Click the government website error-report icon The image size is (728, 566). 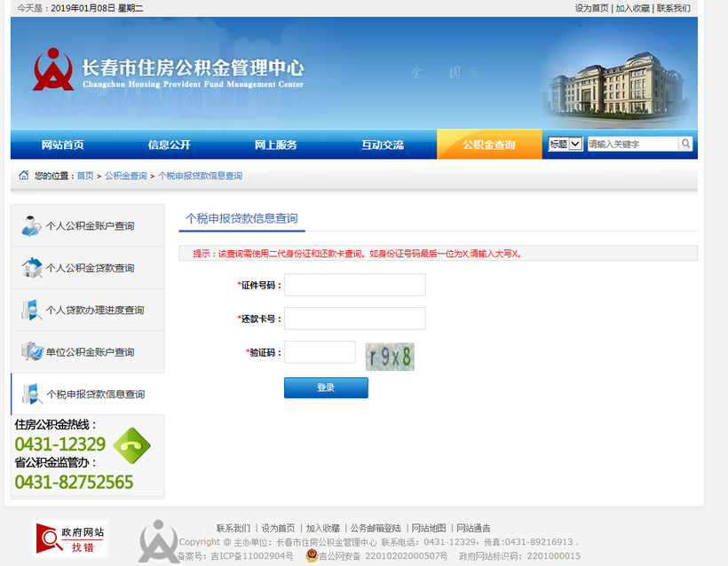(x=70, y=538)
